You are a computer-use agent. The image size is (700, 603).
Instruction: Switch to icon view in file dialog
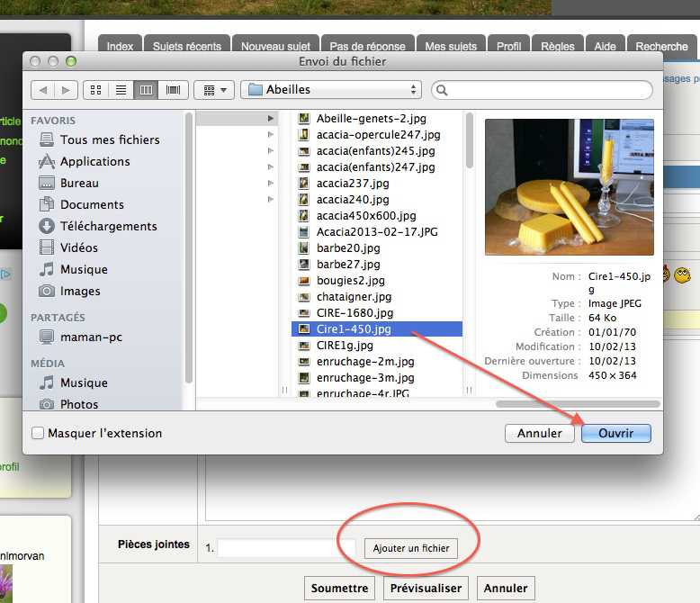[x=94, y=90]
